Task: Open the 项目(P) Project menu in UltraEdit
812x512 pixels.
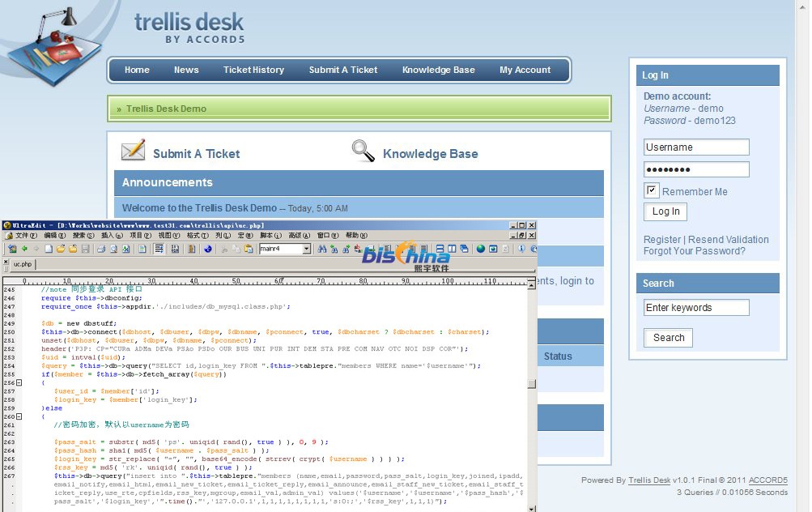Action: tap(140, 235)
